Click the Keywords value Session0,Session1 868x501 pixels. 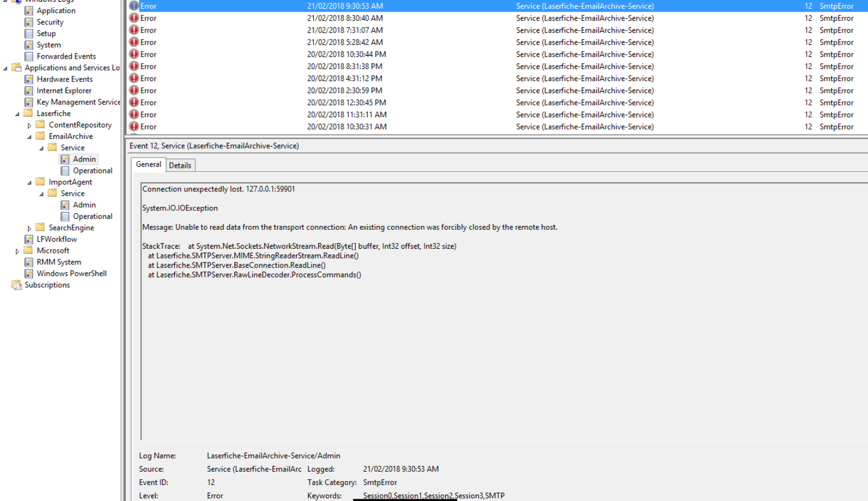click(434, 495)
